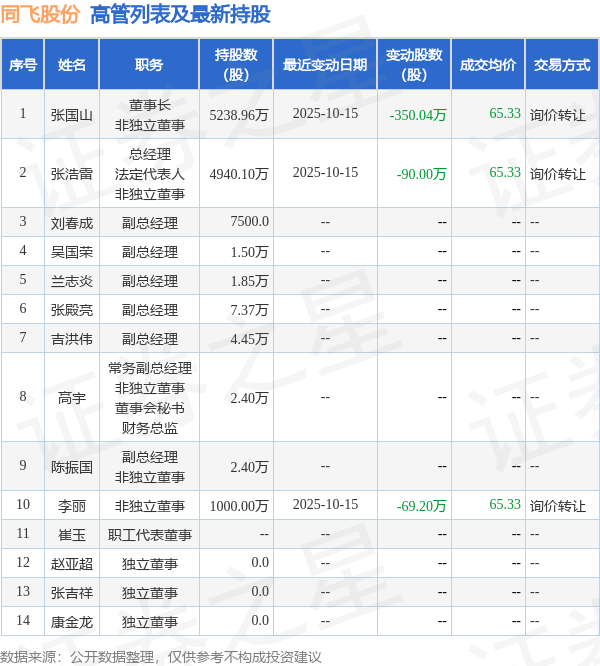600x666 pixels.
Task: Click the name 张吉祥
Action: pos(72,593)
